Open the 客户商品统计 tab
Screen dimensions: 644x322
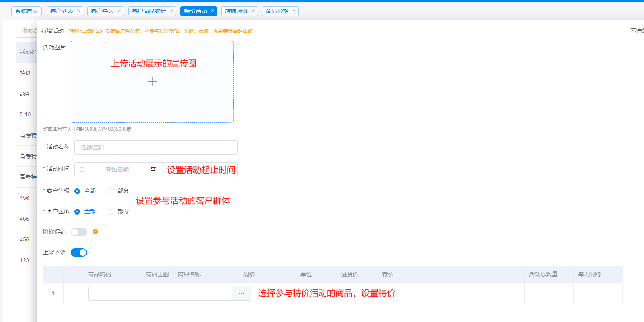click(149, 11)
